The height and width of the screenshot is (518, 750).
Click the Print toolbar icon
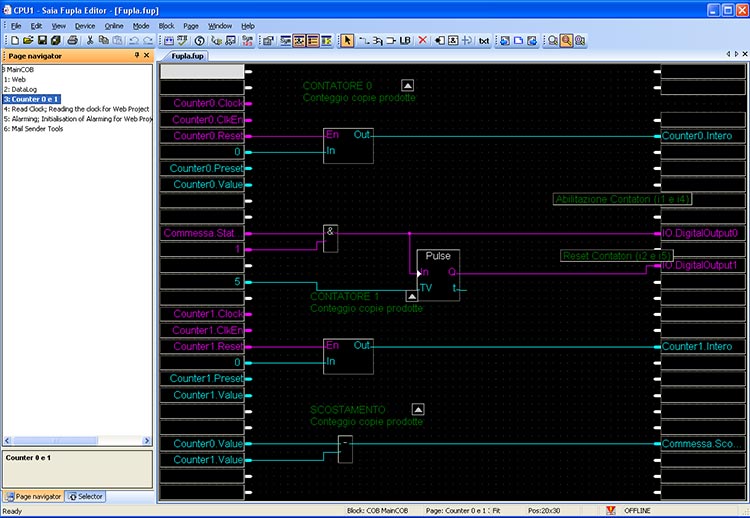coord(72,41)
